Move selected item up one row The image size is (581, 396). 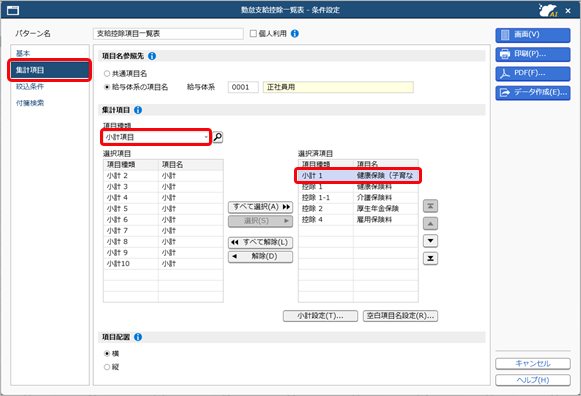point(430,223)
